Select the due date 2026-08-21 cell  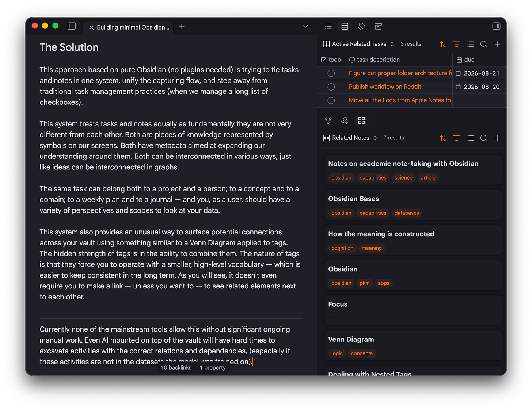pyautogui.click(x=479, y=73)
